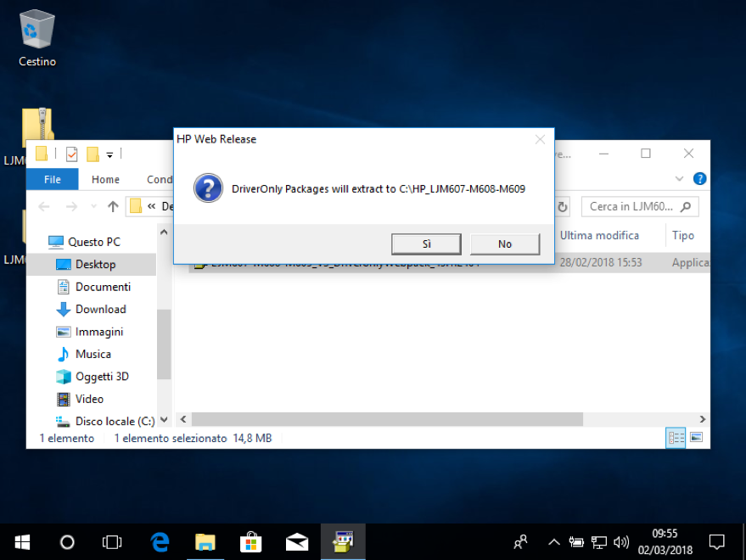746x560 pixels.
Task: Switch to large icons view layout
Action: click(x=696, y=437)
